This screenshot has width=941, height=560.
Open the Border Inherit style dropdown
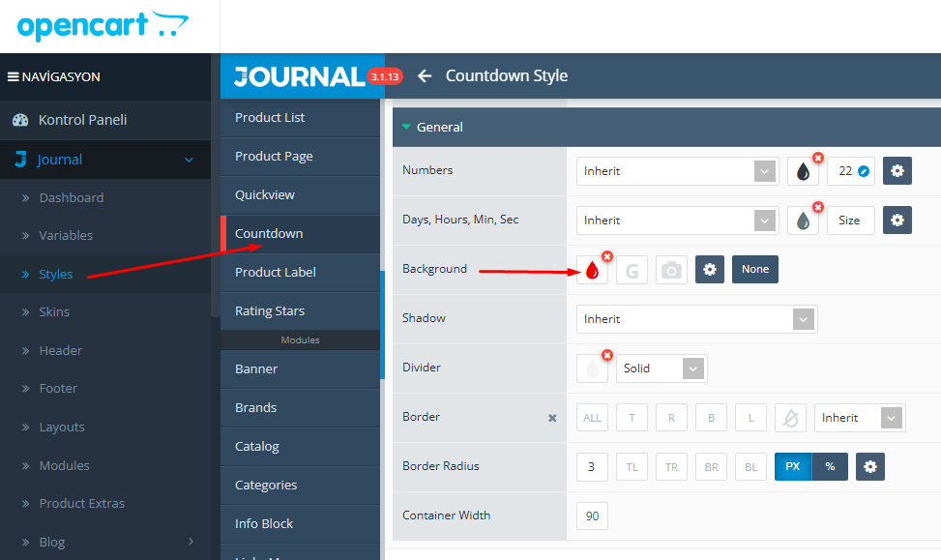(860, 418)
